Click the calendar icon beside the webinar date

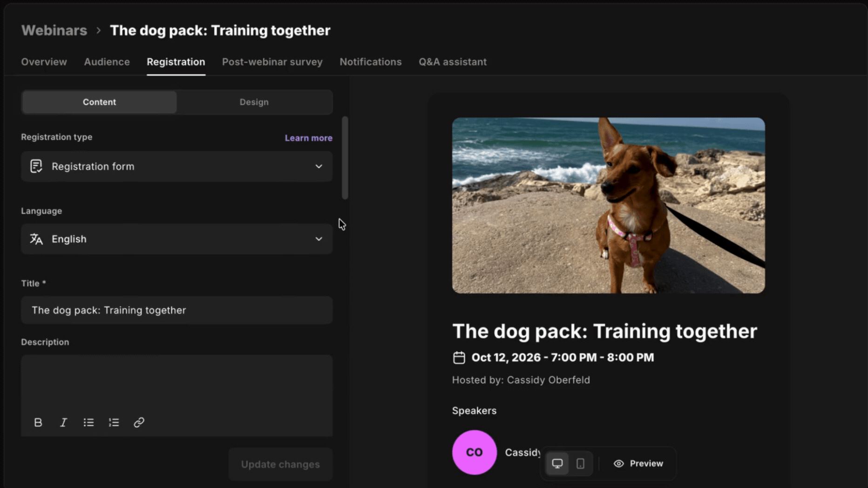click(459, 358)
